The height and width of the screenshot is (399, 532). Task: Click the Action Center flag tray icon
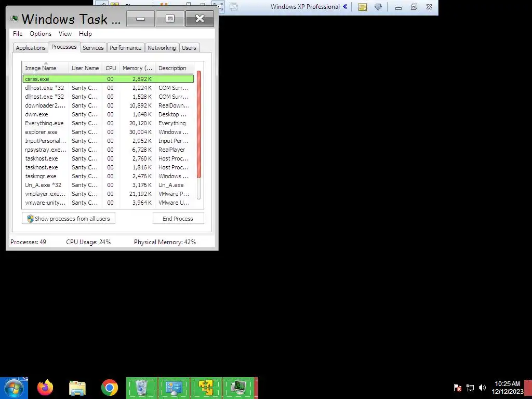pos(457,388)
